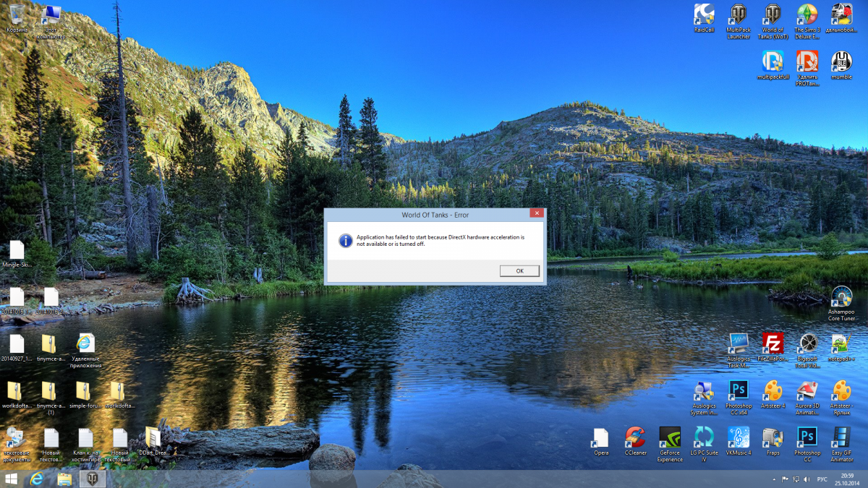The image size is (868, 488).
Task: Select the Auslogics System Information shortcut
Action: [x=704, y=398]
